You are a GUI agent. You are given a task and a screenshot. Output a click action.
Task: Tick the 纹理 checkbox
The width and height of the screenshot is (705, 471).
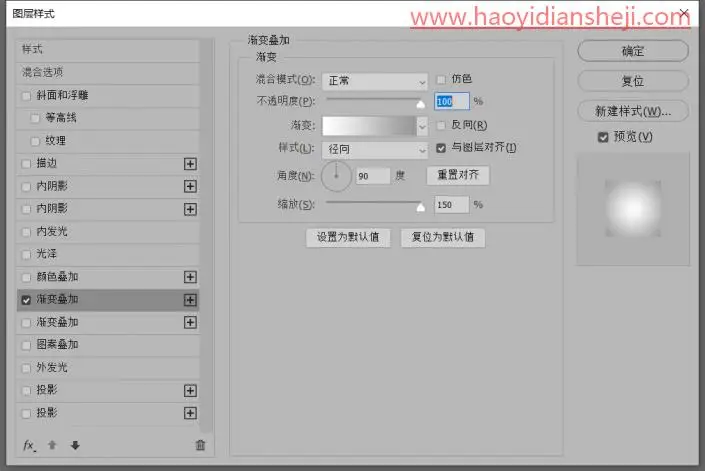point(35,141)
